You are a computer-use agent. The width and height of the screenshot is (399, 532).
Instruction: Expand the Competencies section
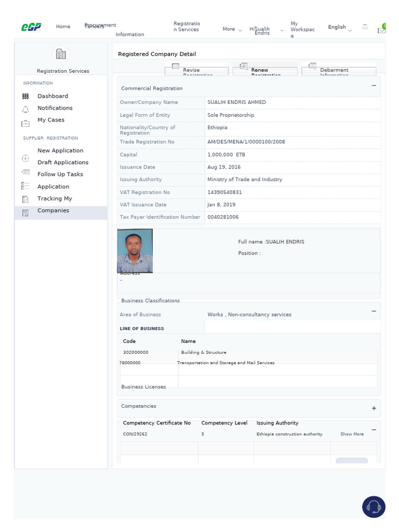374,408
